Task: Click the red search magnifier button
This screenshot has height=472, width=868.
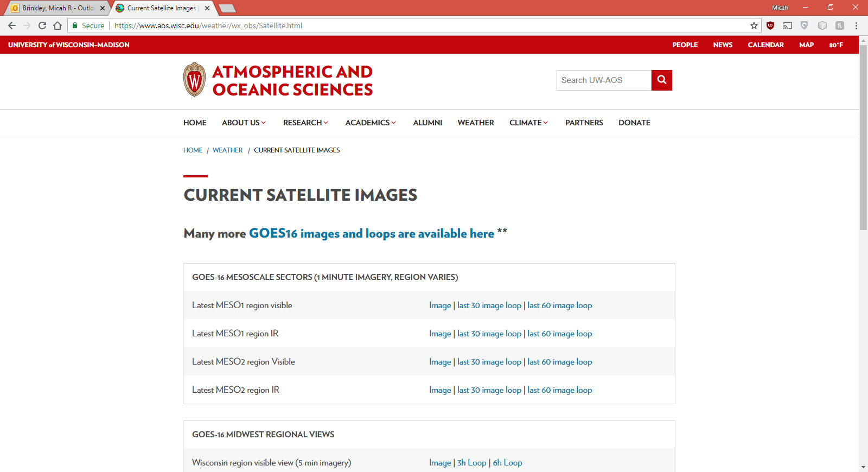Action: click(x=662, y=80)
